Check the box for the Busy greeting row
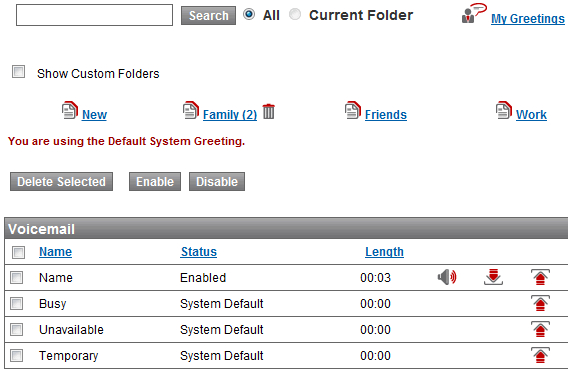 pos(16,303)
